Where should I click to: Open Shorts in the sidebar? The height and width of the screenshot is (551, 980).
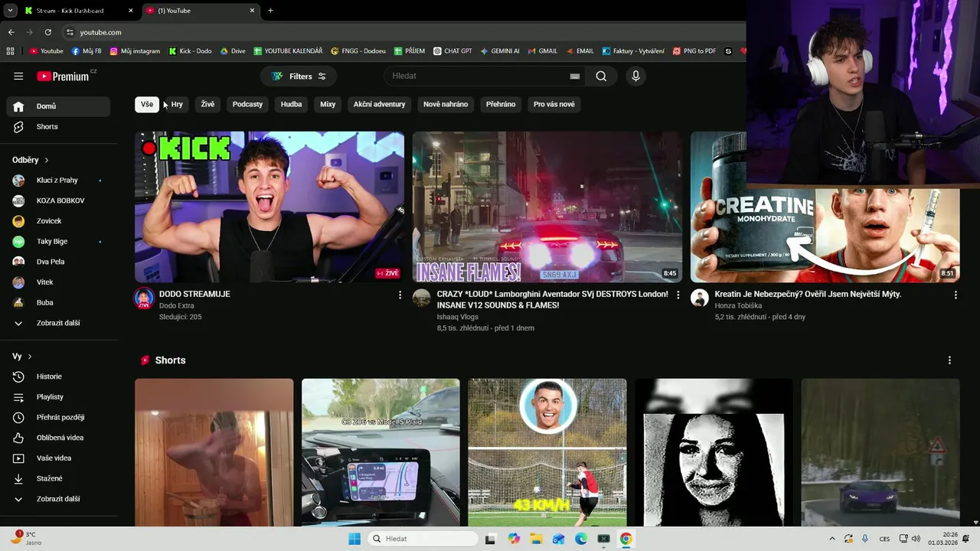coord(58,126)
